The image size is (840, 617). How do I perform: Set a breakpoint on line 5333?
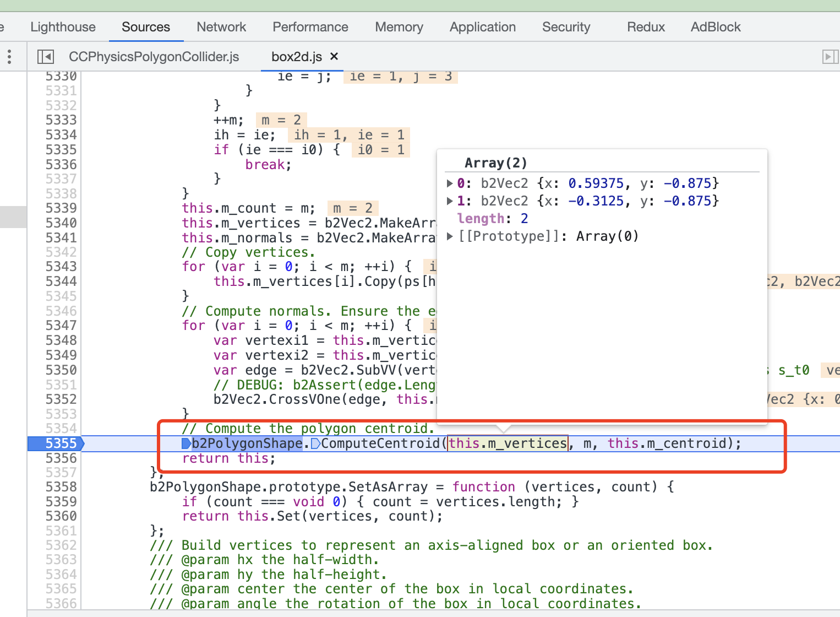coord(61,120)
